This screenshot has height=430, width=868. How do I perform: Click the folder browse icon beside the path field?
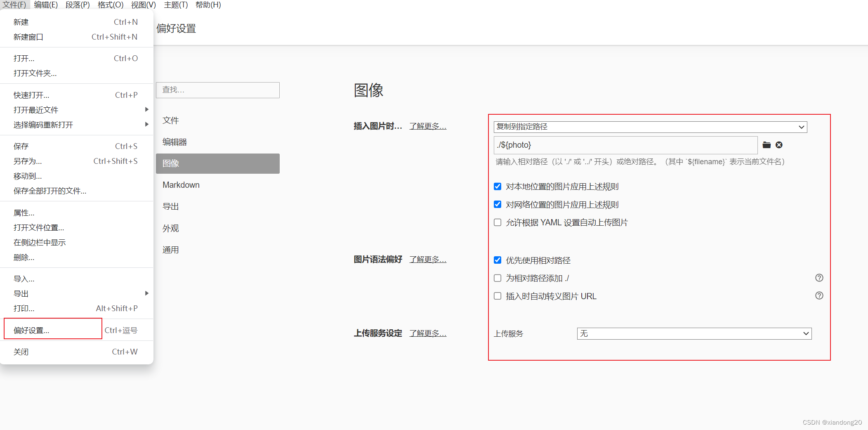tap(767, 145)
